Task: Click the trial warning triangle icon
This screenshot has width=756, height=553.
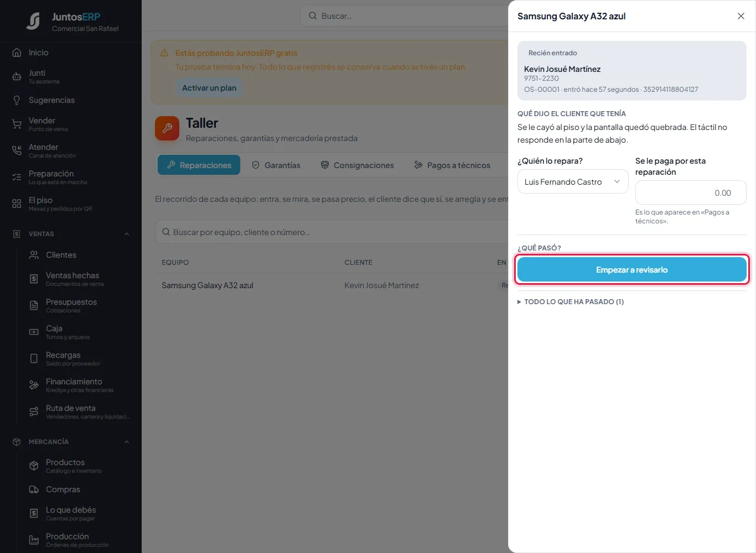Action: pyautogui.click(x=164, y=53)
